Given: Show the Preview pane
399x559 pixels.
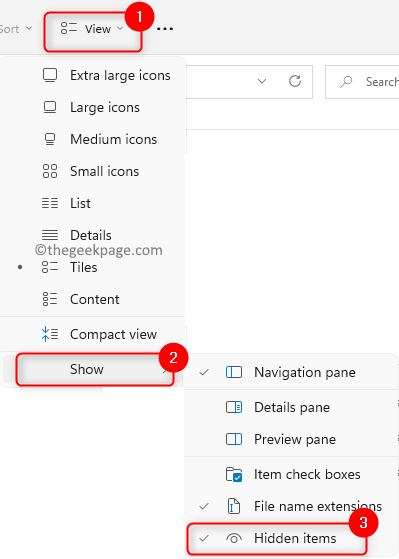Looking at the screenshot, I should (x=291, y=439).
